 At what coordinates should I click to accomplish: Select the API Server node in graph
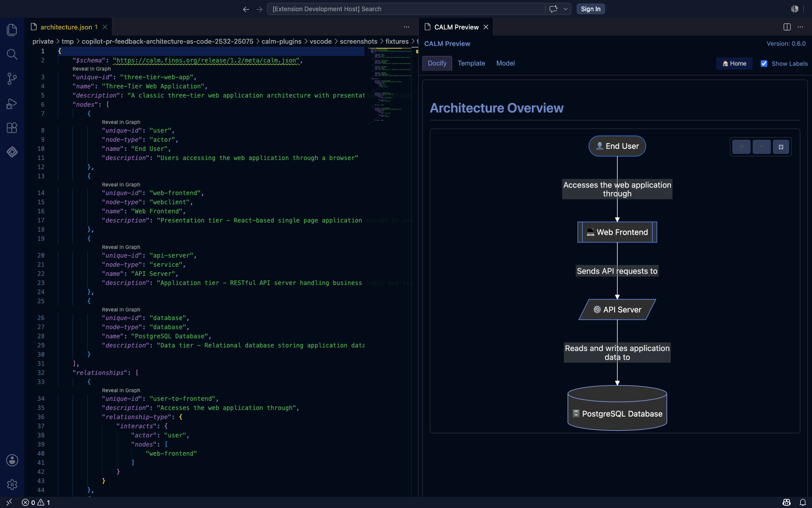(x=617, y=309)
